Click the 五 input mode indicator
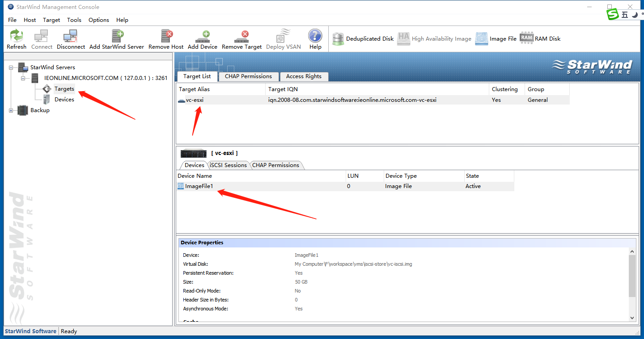The height and width of the screenshot is (339, 644). coord(624,15)
